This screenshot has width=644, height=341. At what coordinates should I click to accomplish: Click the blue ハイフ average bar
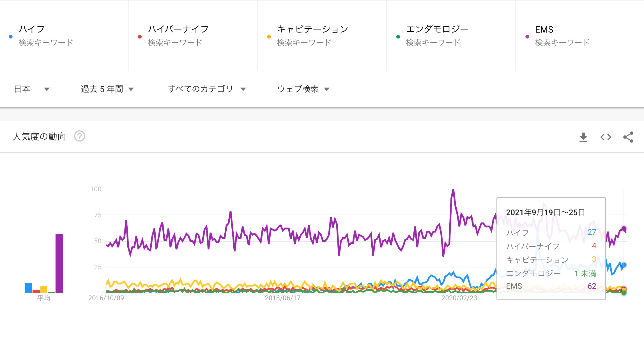click(x=28, y=288)
